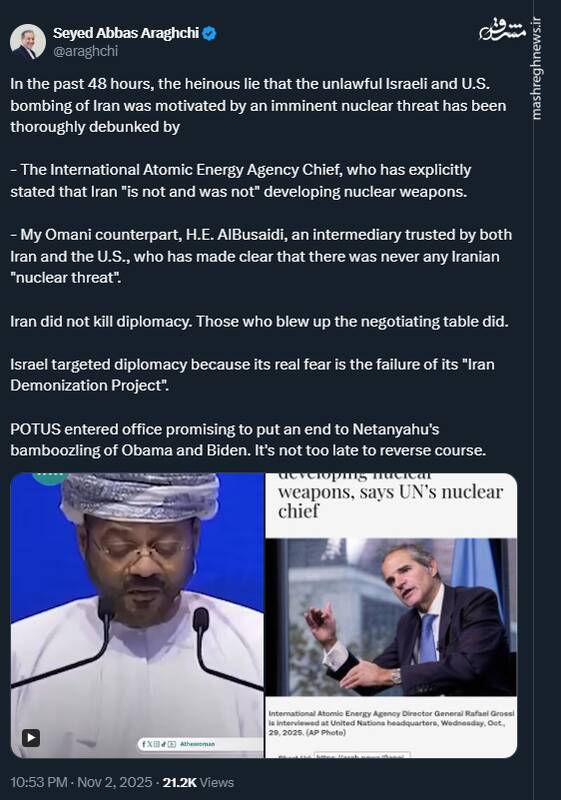Click the blue verified badge
The image size is (561, 800).
(x=210, y=34)
